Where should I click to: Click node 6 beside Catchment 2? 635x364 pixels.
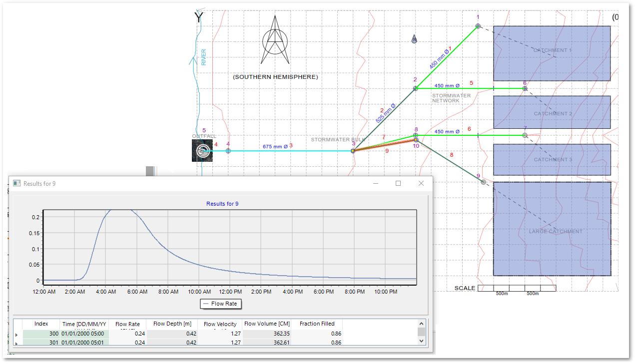coord(525,88)
